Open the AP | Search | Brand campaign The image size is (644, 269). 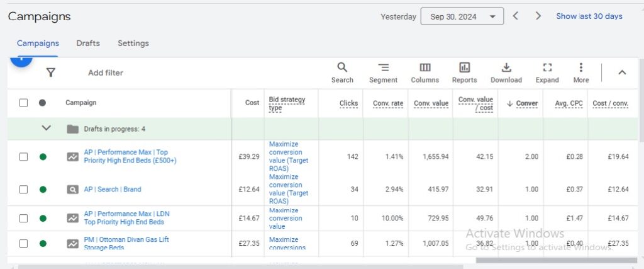(113, 189)
